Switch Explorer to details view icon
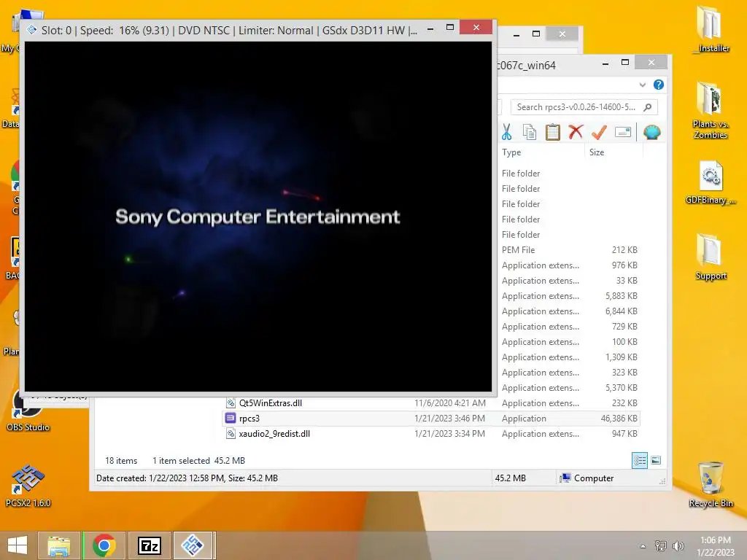 click(x=640, y=461)
